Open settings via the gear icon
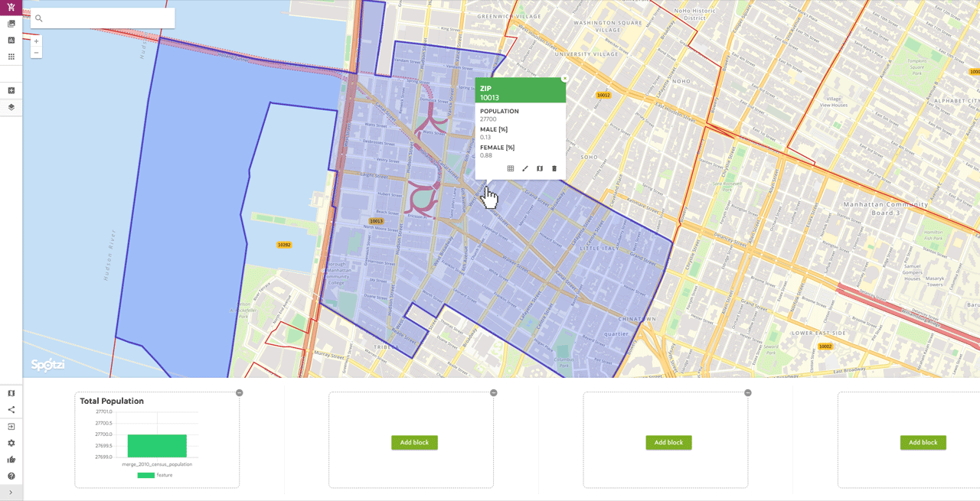This screenshot has height=501, width=980. point(11,443)
